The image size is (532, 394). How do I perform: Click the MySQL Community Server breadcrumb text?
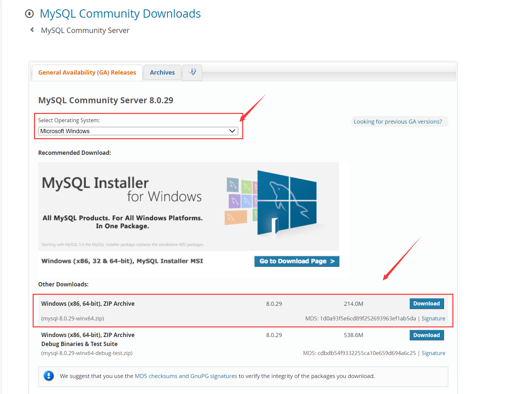[85, 30]
